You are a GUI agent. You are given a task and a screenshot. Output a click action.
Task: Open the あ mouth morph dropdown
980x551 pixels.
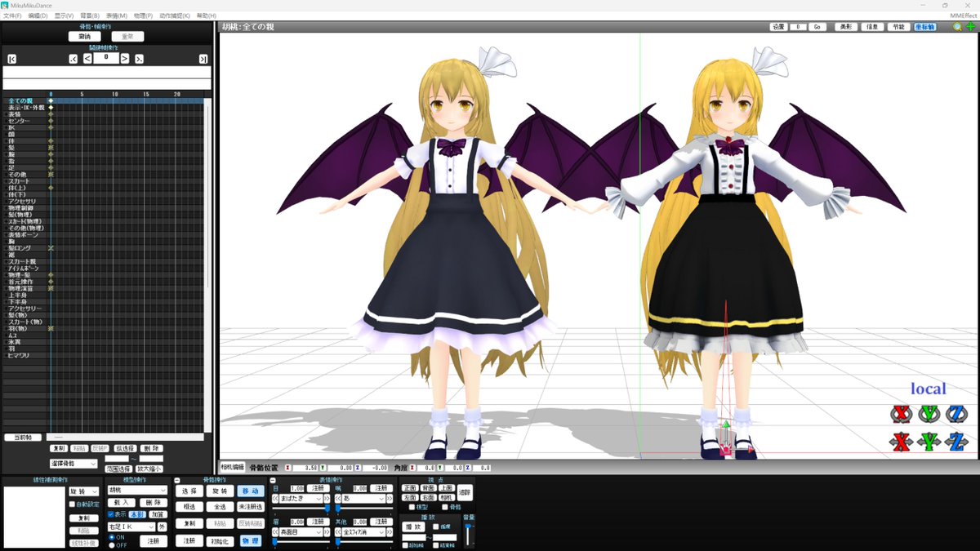(x=364, y=498)
